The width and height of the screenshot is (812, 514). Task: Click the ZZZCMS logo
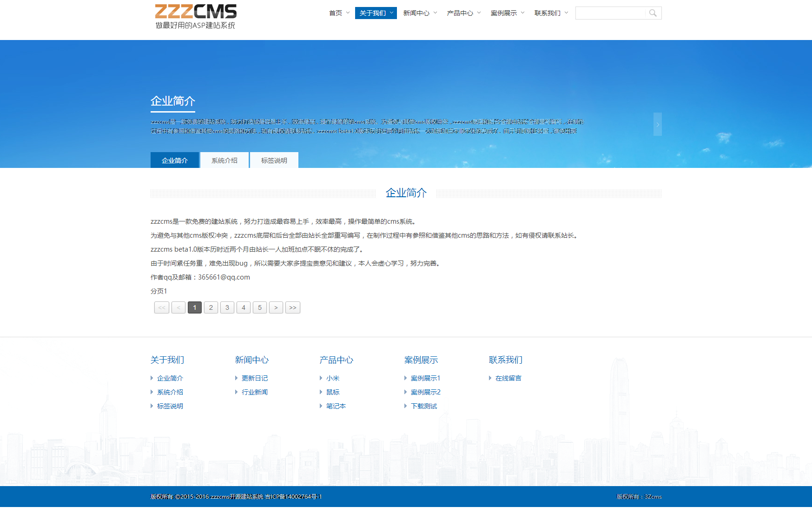click(x=196, y=17)
